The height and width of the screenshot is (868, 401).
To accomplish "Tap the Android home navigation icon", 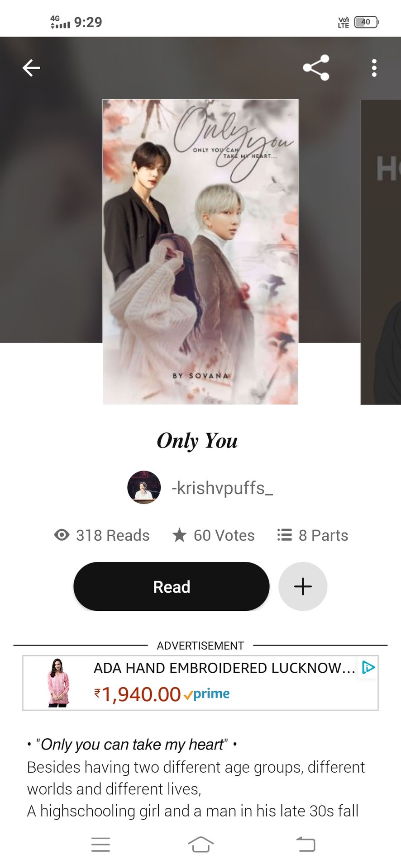I will tap(200, 844).
